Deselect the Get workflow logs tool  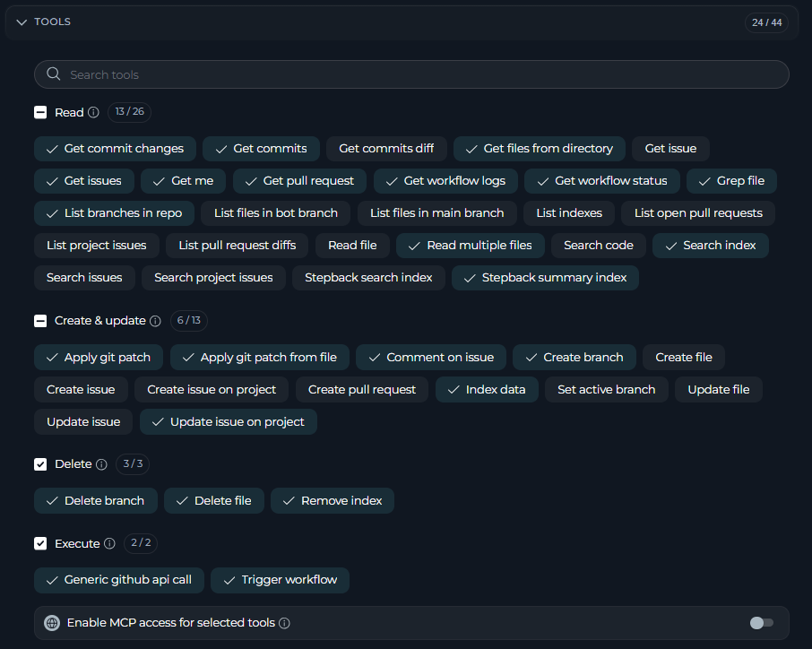click(445, 181)
